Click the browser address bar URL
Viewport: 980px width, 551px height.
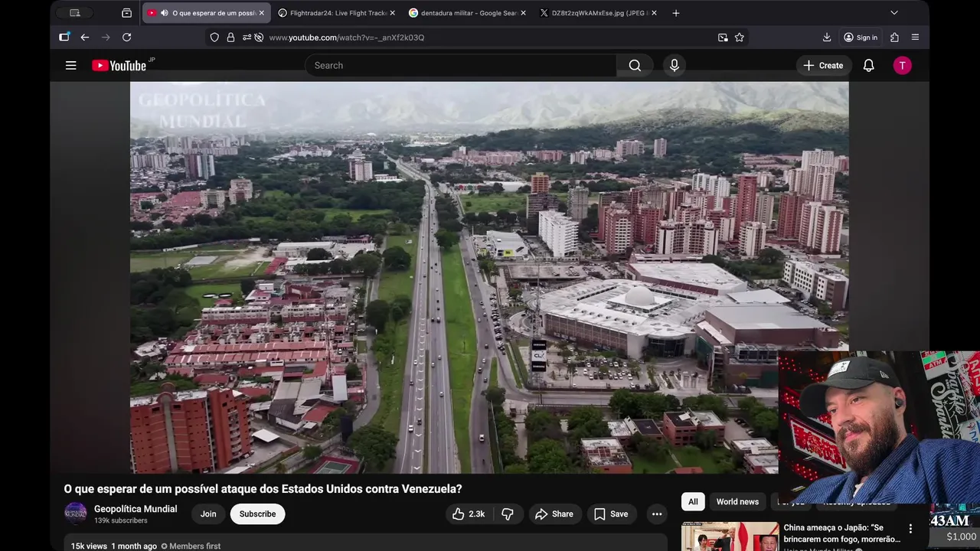pyautogui.click(x=347, y=37)
